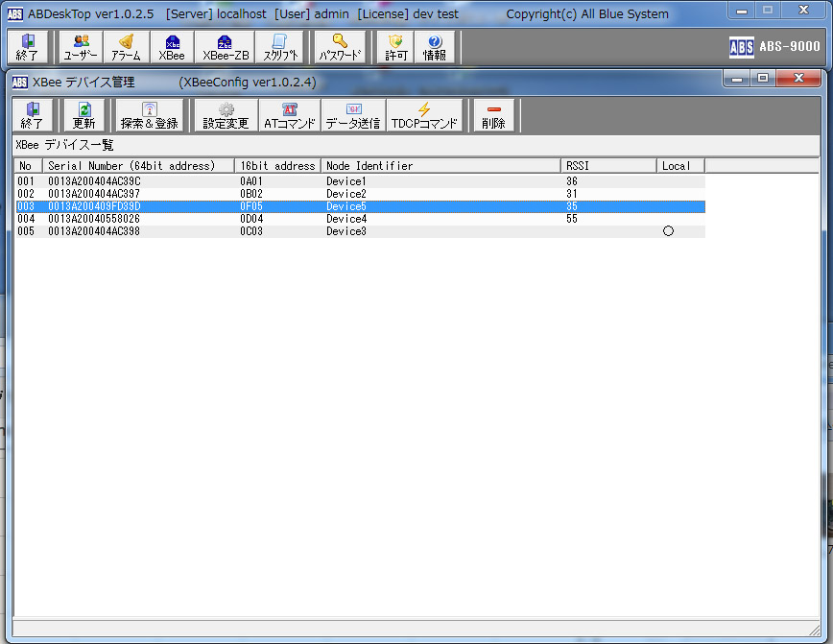Click the 終了 exit icon in ABDeskTop toolbar
The height and width of the screenshot is (644, 833).
[27, 47]
